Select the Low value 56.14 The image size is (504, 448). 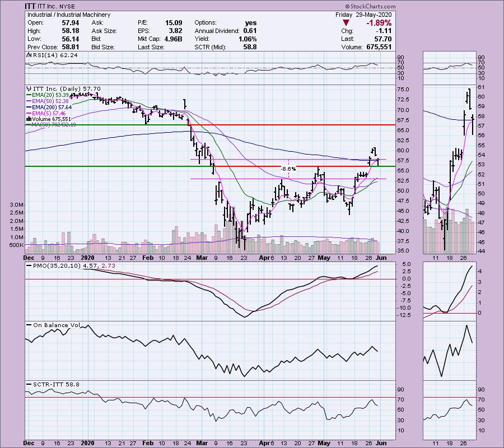pos(70,39)
